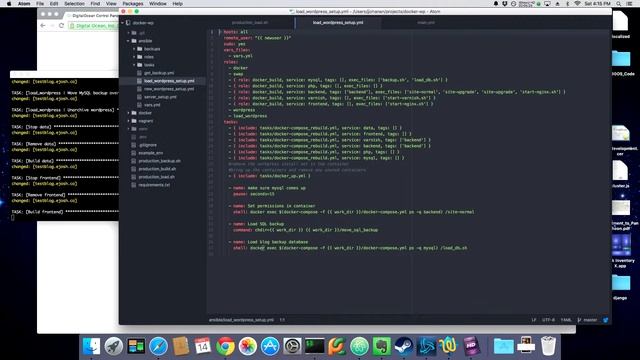Open System Preferences gear in dock
Viewport: 640px width, 360px height.
[292, 346]
